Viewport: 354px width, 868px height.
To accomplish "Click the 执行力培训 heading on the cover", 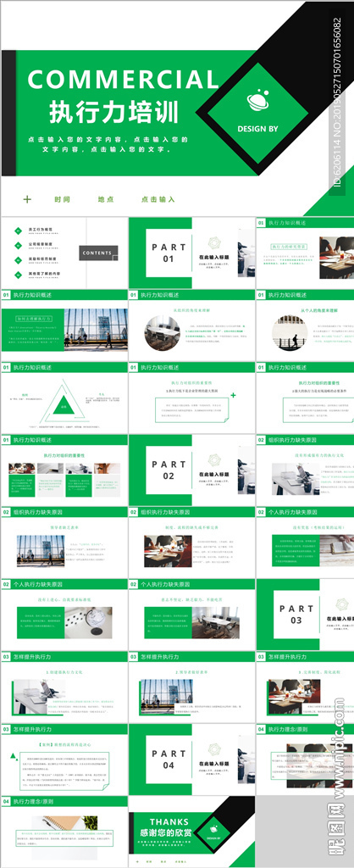I will coord(114,112).
